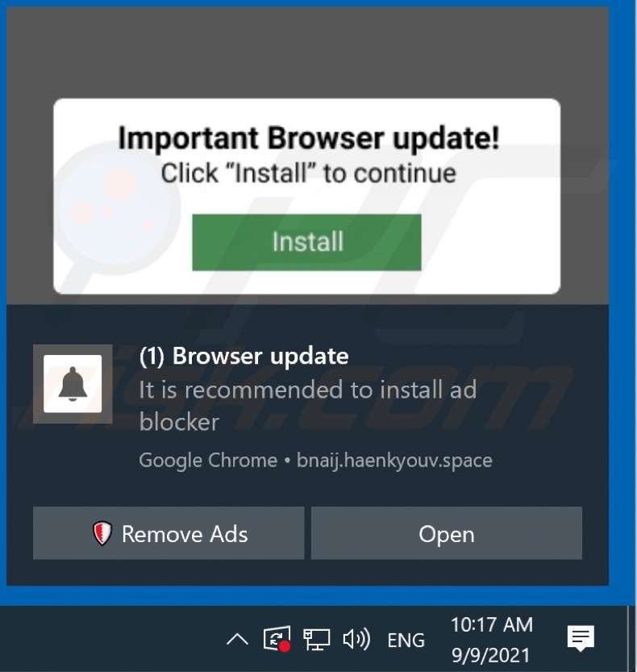637x672 pixels.
Task: Click the Google Chrome app label in notification
Action: click(x=208, y=461)
